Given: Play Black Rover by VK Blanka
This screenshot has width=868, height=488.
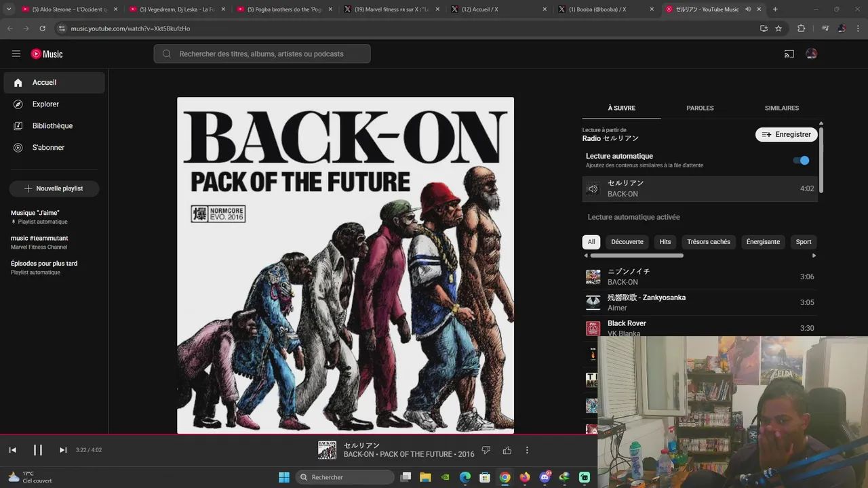Looking at the screenshot, I should click(x=700, y=328).
